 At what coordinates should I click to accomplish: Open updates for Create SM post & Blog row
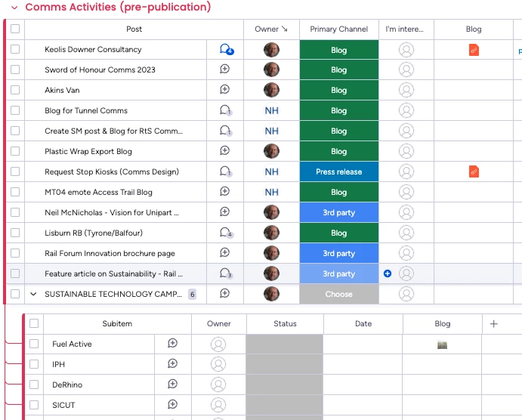[x=225, y=131]
